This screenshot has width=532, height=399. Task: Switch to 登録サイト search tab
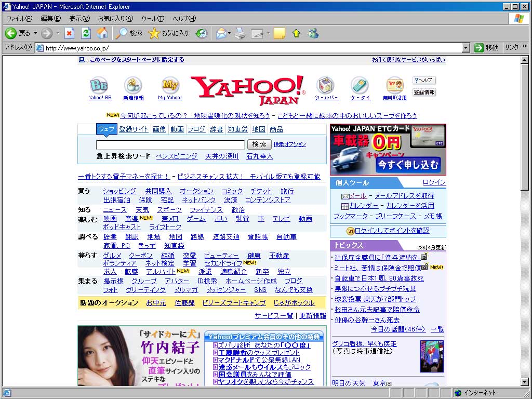pyautogui.click(x=134, y=129)
